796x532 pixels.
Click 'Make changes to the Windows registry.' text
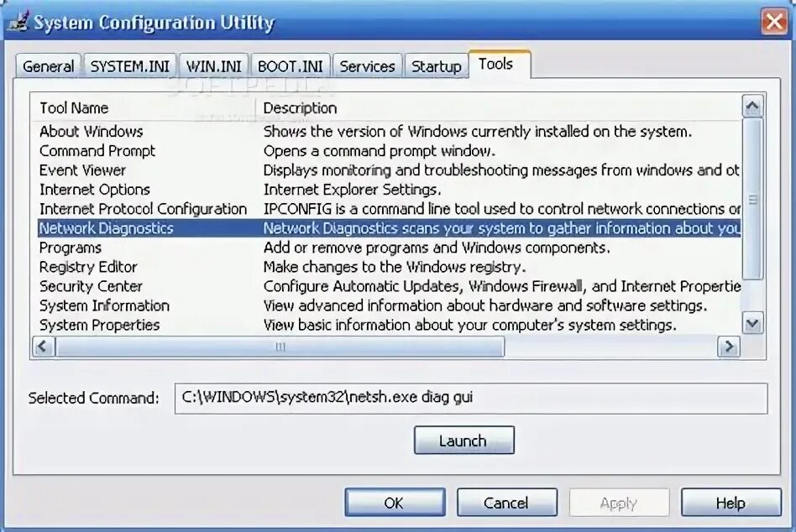pyautogui.click(x=395, y=267)
